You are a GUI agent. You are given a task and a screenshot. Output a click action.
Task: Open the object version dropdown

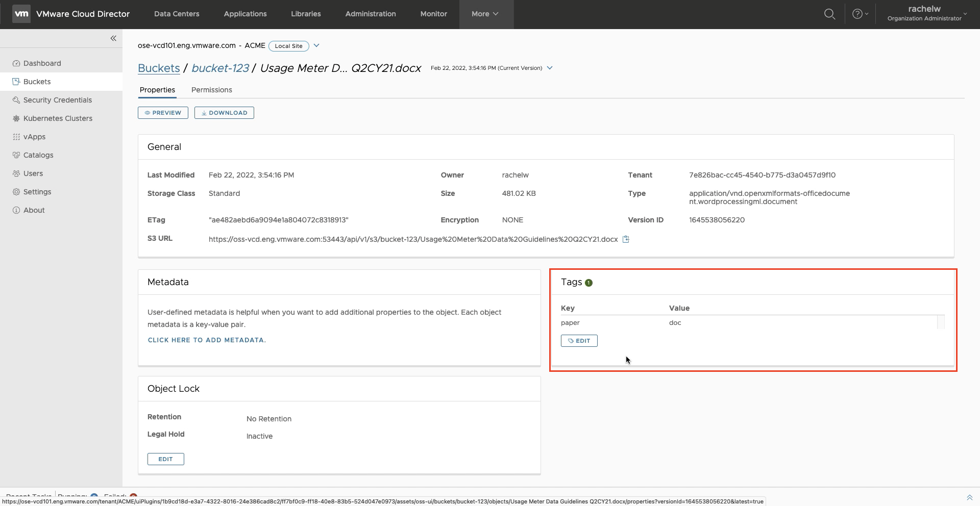(x=550, y=68)
